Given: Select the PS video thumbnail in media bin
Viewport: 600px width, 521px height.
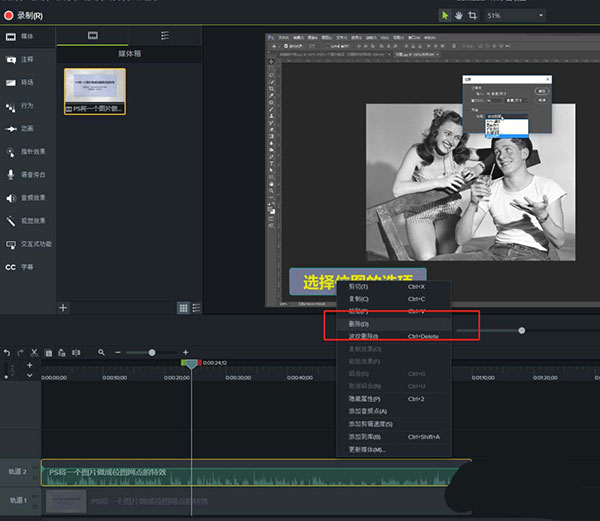Looking at the screenshot, I should tap(95, 91).
